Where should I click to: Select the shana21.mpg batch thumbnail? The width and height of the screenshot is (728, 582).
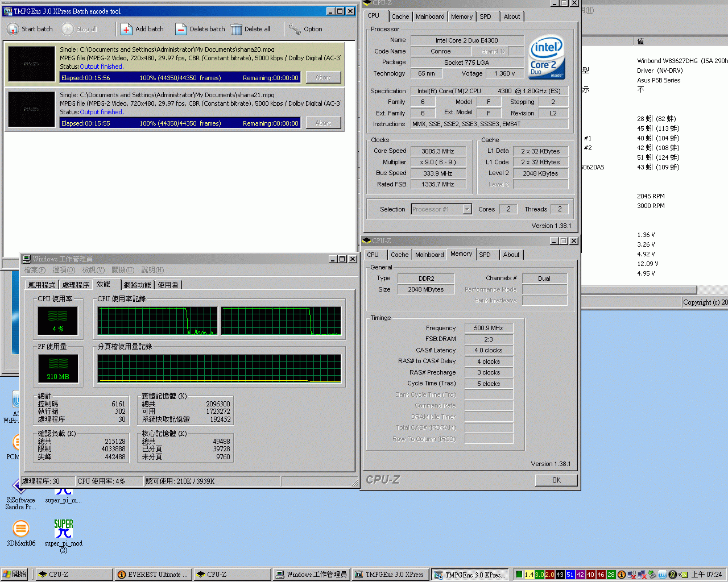[31, 109]
